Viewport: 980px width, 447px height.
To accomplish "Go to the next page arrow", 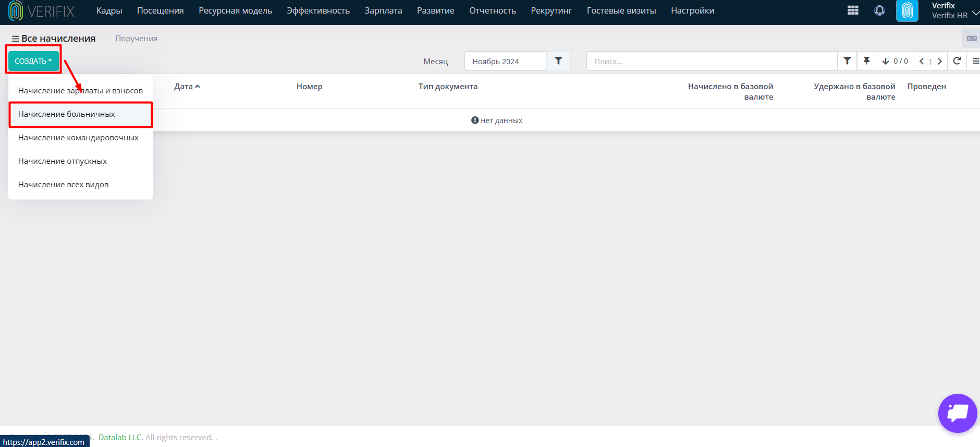I will (940, 61).
